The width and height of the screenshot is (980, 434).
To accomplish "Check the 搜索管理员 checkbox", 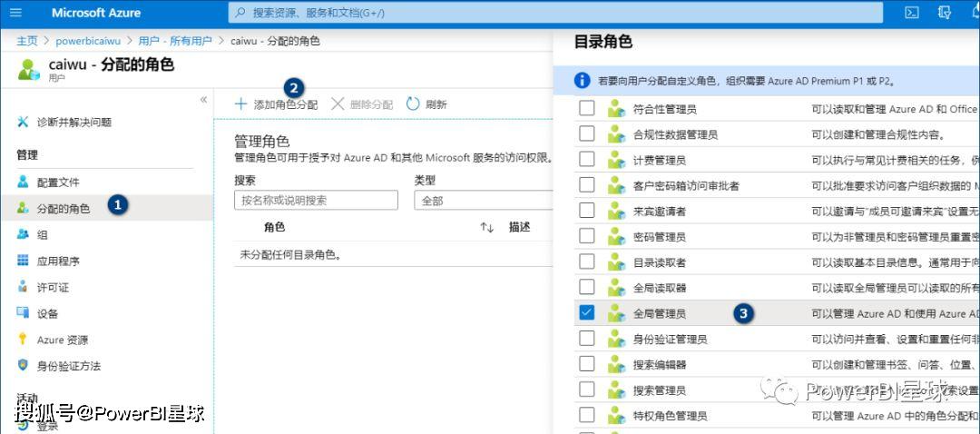I will [x=587, y=389].
